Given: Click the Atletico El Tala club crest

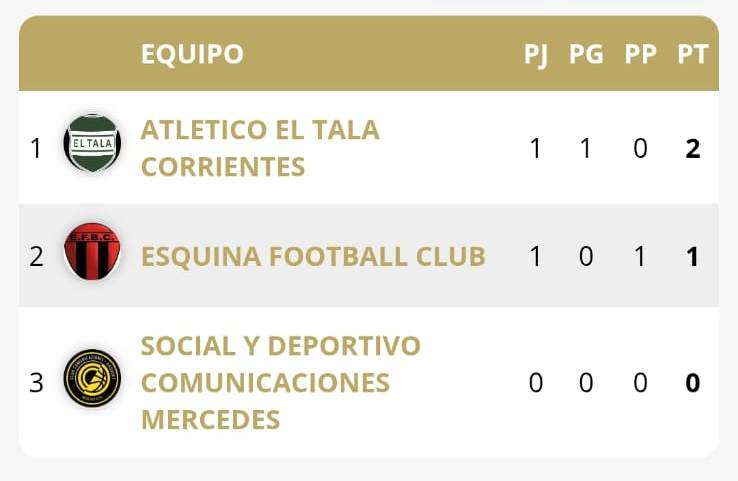Looking at the screenshot, I should pyautogui.click(x=92, y=143).
